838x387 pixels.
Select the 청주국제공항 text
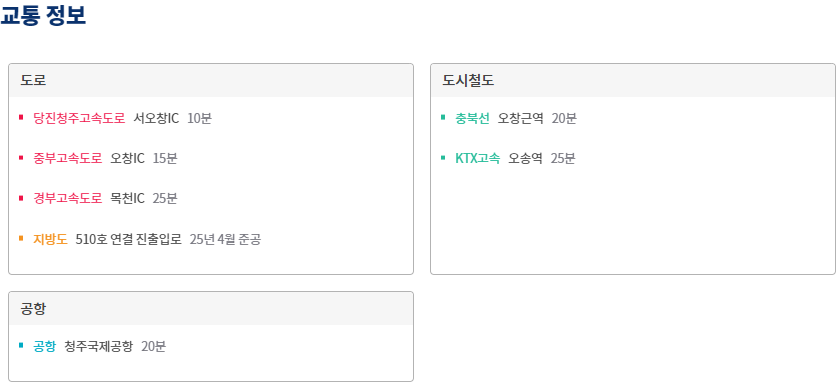pyautogui.click(x=98, y=346)
